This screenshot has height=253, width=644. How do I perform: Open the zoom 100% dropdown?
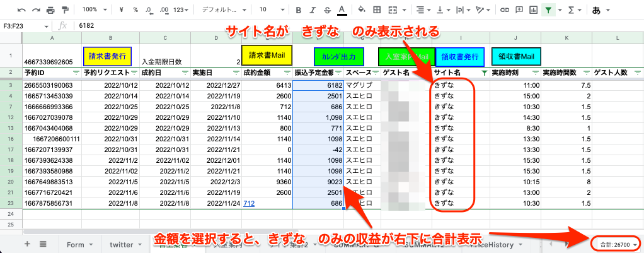(x=94, y=10)
